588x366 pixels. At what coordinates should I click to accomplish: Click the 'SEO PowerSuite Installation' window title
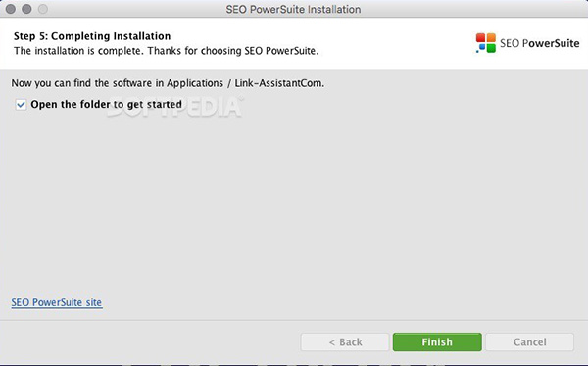click(x=293, y=9)
